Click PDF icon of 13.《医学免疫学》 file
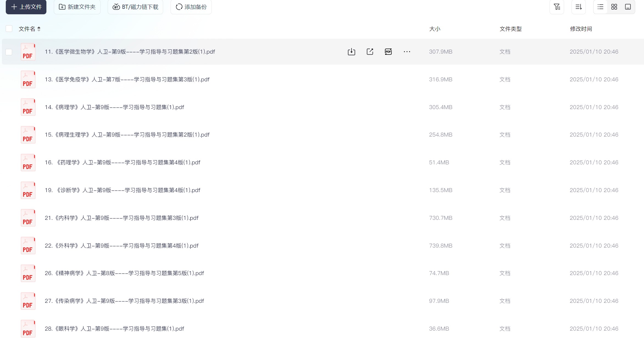This screenshot has width=644, height=338. point(28,79)
